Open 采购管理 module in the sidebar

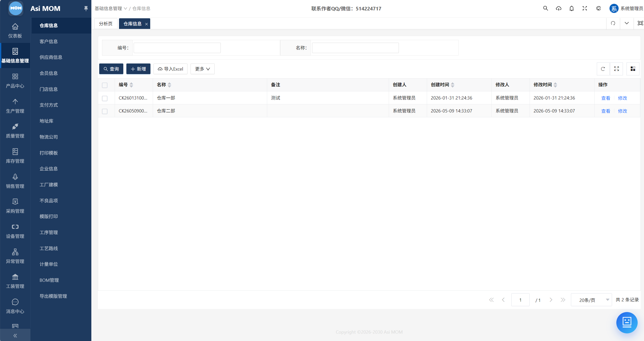pos(15,206)
